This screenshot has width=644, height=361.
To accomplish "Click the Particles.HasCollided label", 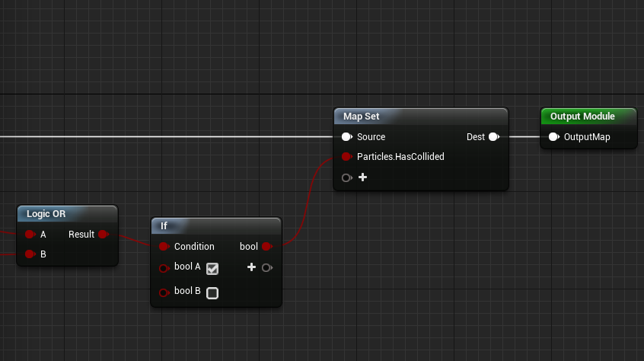I will [400, 156].
